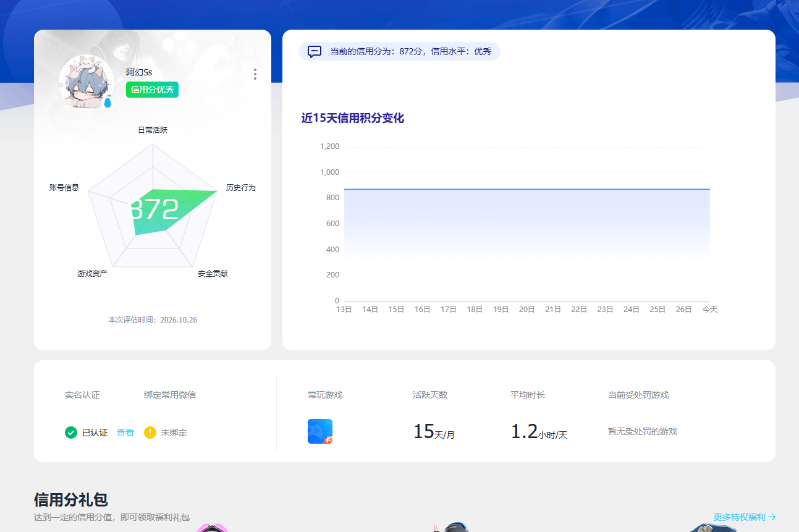Click the 信用分优秀 green badge
Image resolution: width=799 pixels, height=532 pixels.
[x=152, y=90]
